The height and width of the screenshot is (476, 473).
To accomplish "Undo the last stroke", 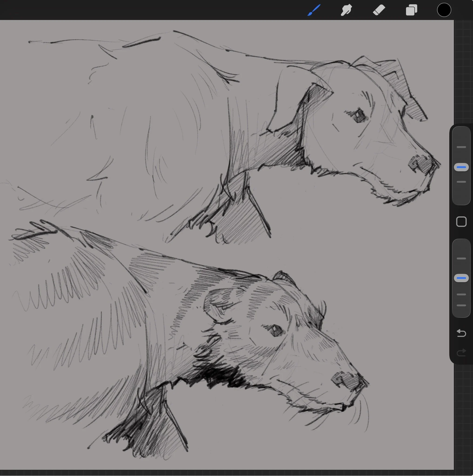I will [461, 333].
